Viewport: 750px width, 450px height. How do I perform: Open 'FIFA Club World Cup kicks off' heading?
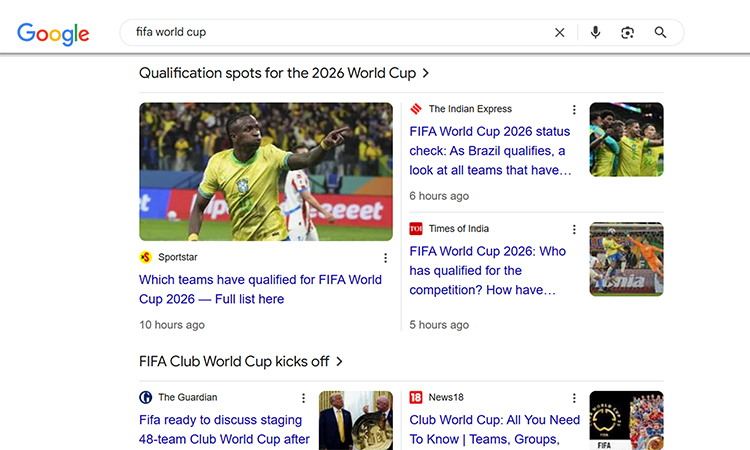[234, 362]
